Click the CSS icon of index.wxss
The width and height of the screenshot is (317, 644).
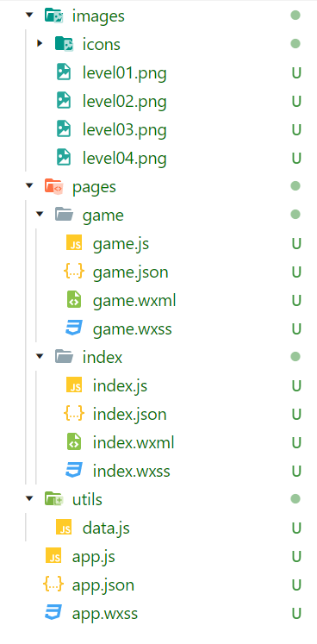(x=74, y=471)
